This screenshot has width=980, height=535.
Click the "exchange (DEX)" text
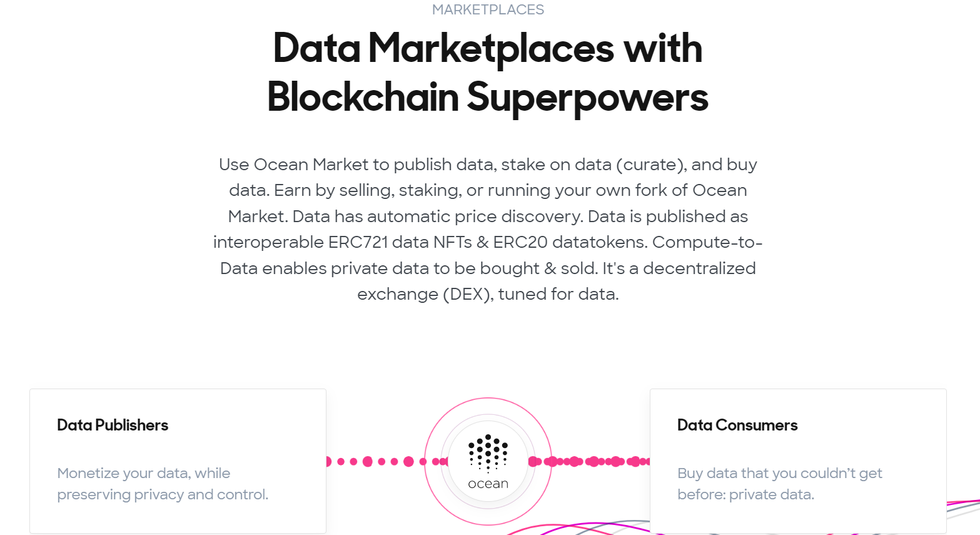pyautogui.click(x=423, y=294)
